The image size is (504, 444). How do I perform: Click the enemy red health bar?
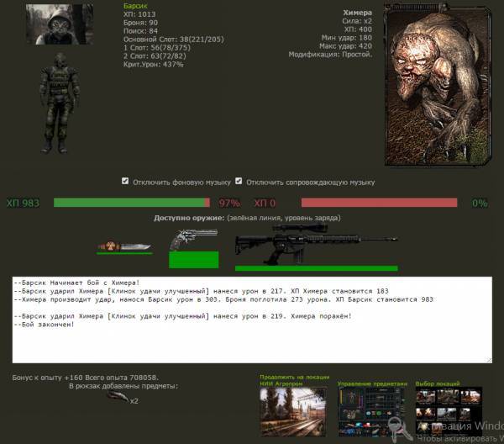click(x=379, y=203)
